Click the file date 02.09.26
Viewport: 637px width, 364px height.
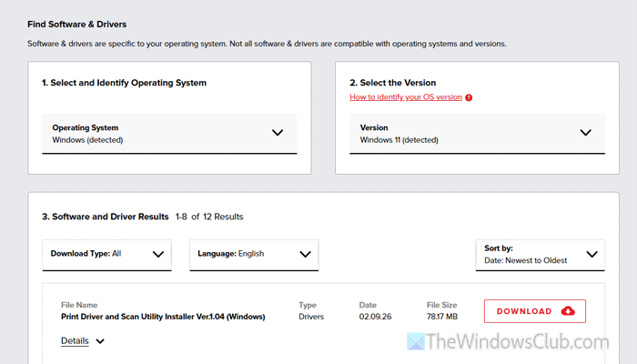tap(375, 317)
